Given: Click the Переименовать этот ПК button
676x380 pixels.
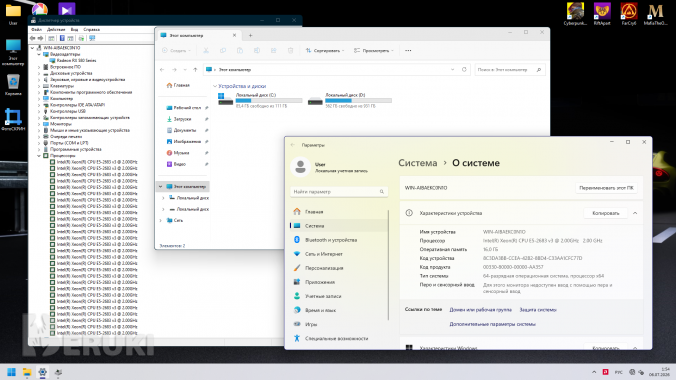Looking at the screenshot, I should (606, 188).
